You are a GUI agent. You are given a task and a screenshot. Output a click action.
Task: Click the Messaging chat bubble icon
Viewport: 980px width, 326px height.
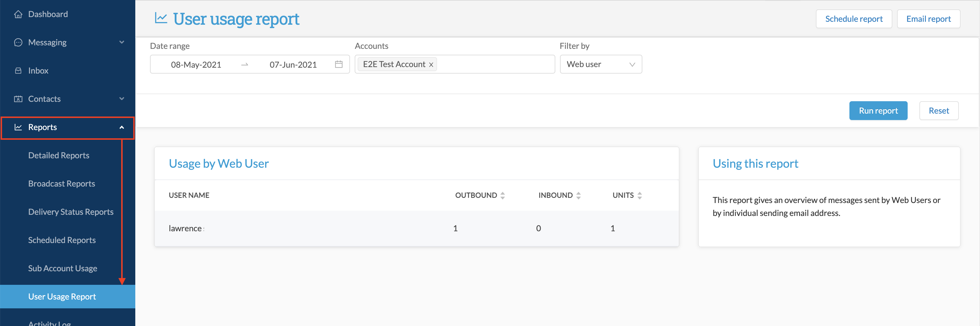coord(18,43)
